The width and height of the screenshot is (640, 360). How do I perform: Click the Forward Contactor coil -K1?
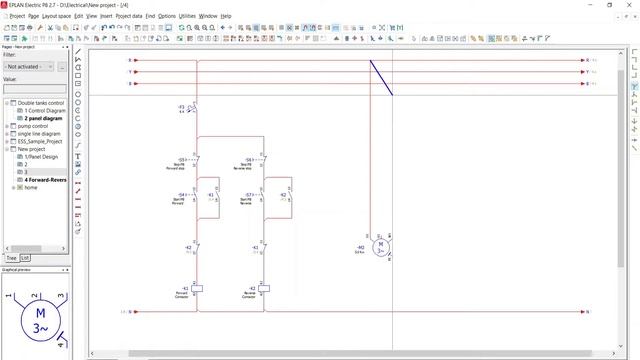coord(197,289)
